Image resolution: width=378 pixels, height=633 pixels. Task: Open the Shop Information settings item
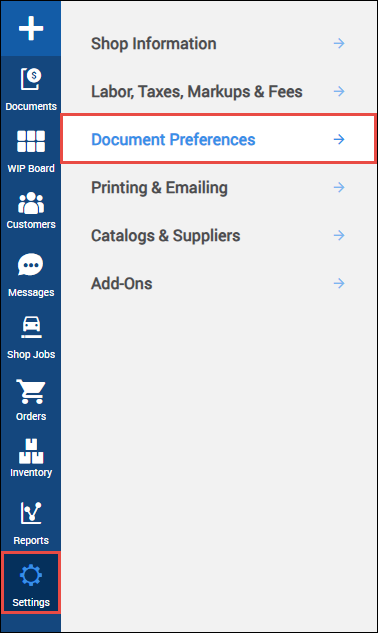pos(218,44)
